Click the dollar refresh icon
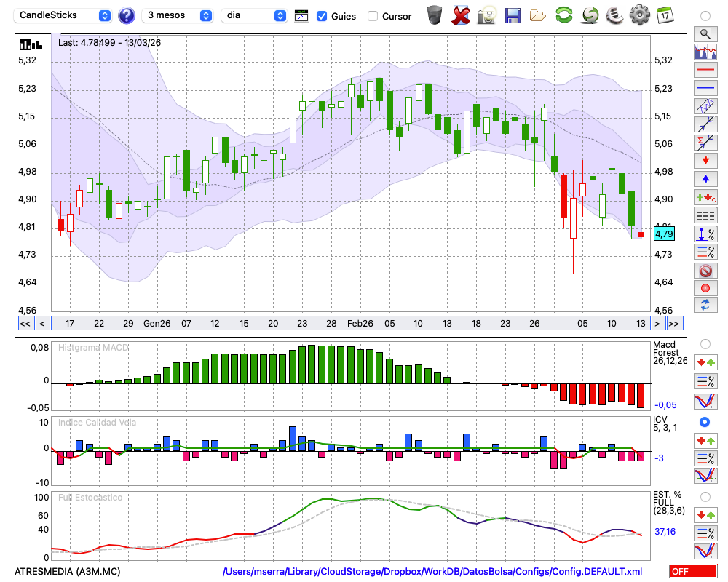This screenshot has width=728, height=582. tap(589, 15)
